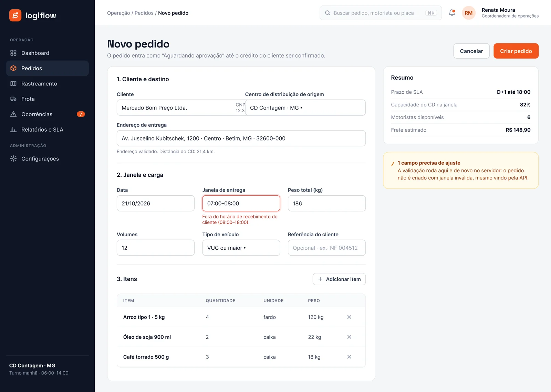Open Configurações in sidebar

[48, 158]
